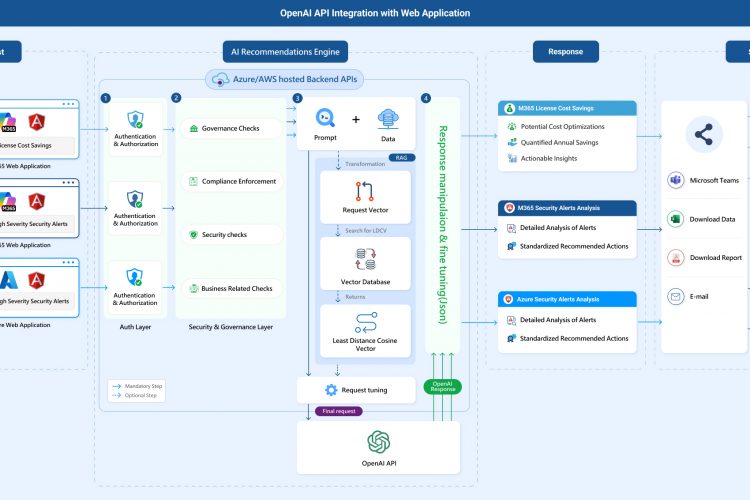
Task: Click the Security checks shield icon
Action: click(x=193, y=234)
